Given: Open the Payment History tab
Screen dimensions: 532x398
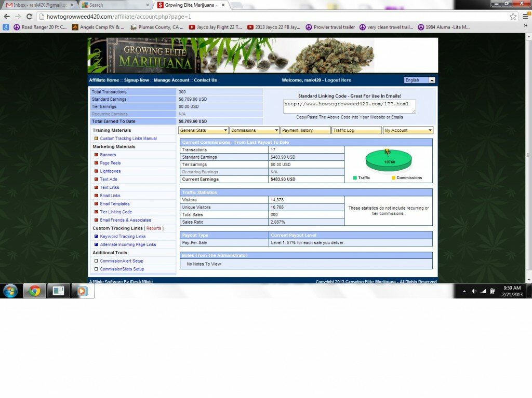Looking at the screenshot, I should tap(305, 130).
